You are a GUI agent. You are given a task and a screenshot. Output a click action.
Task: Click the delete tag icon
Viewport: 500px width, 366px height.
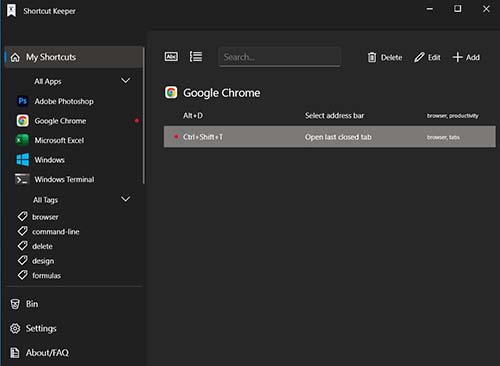[22, 246]
